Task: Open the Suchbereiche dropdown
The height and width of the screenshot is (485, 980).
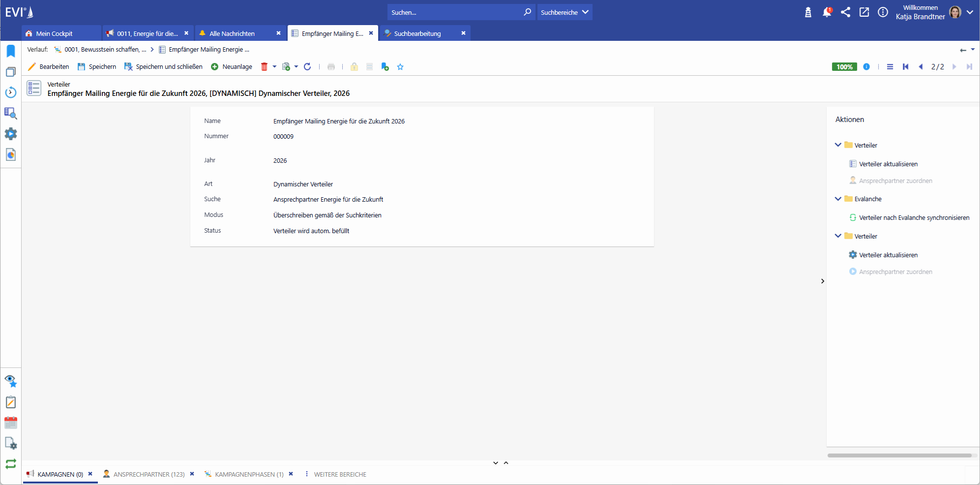Action: coord(564,12)
